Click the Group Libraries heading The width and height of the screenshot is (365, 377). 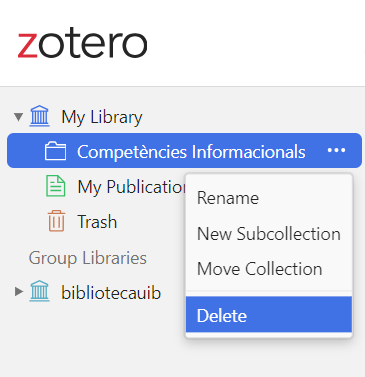pyautogui.click(x=88, y=258)
